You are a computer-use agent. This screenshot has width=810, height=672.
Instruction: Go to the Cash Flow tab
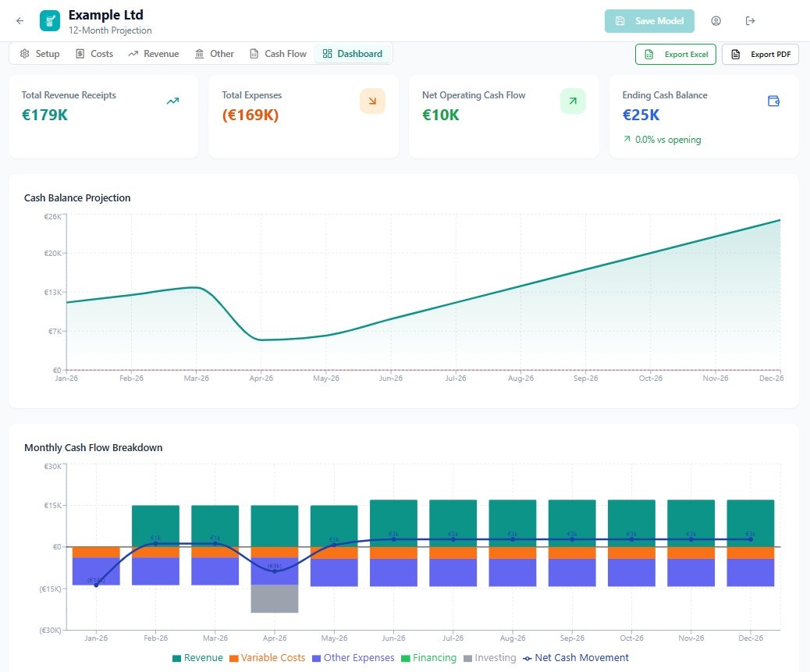(x=278, y=54)
